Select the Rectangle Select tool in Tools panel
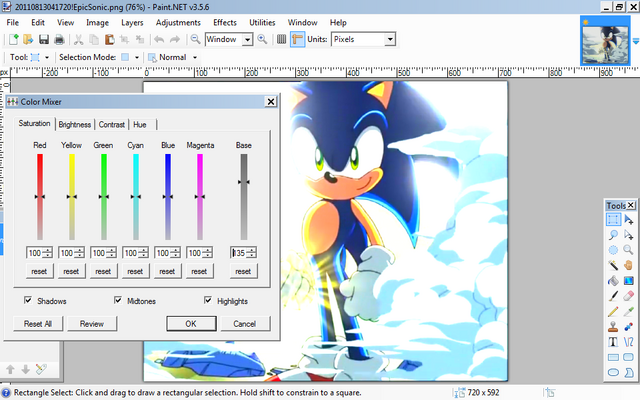Image resolution: width=640 pixels, height=400 pixels. click(x=613, y=220)
